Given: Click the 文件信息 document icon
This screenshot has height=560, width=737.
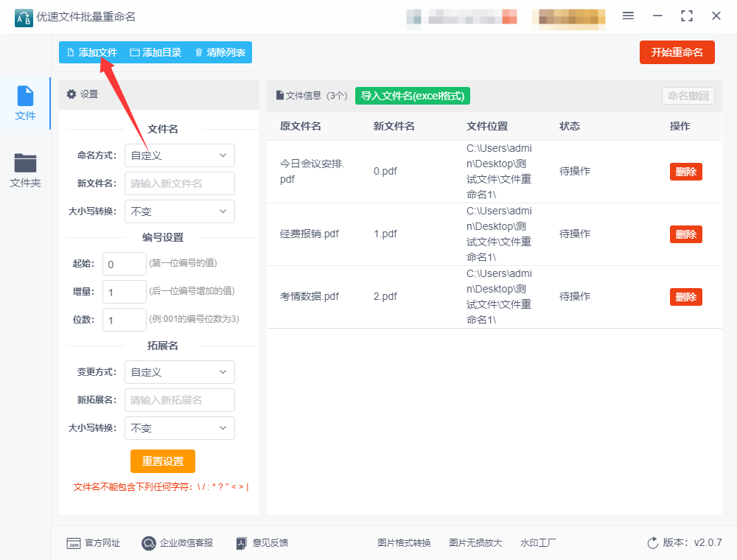Looking at the screenshot, I should pos(279,95).
